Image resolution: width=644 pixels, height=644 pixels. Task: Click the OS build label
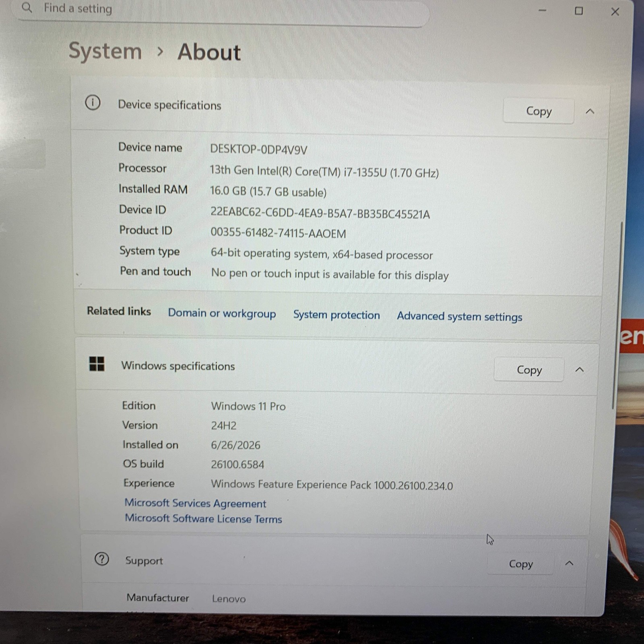143,464
